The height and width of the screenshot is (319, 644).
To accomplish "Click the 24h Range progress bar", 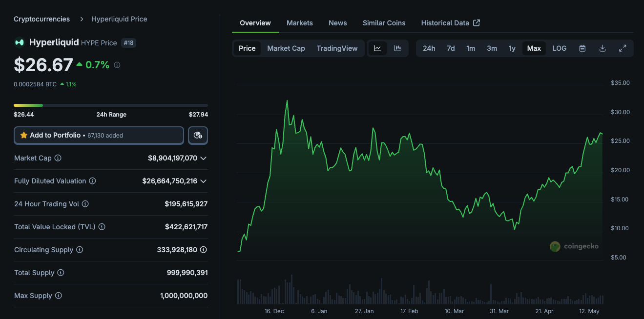I will (111, 105).
